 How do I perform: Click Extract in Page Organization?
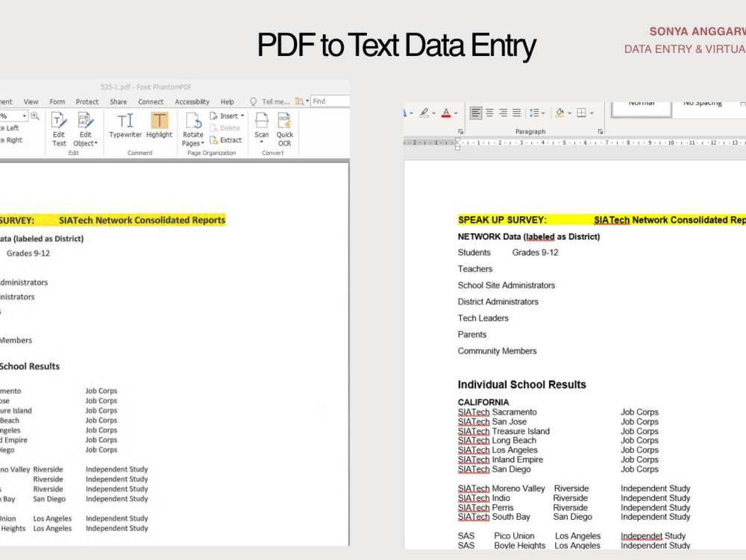[x=225, y=140]
